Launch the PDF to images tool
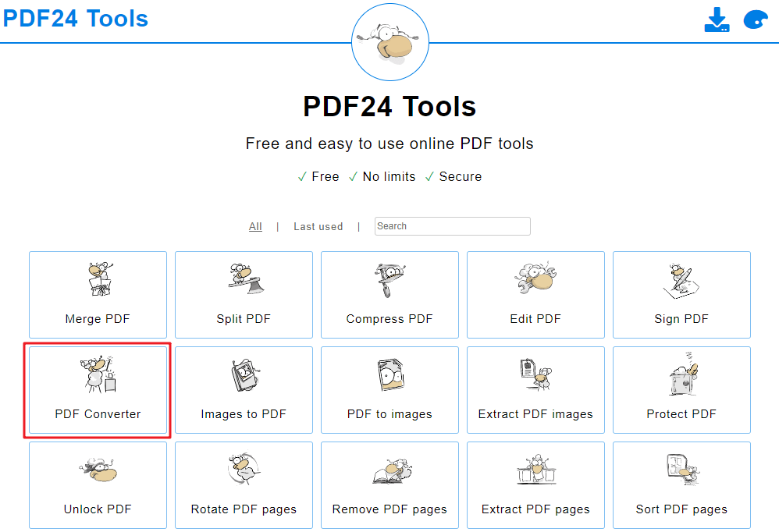 [x=389, y=390]
